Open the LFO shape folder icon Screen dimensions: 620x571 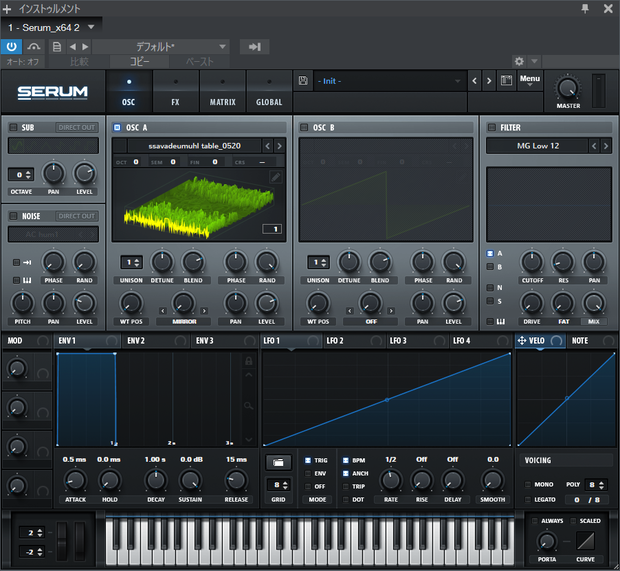278,462
